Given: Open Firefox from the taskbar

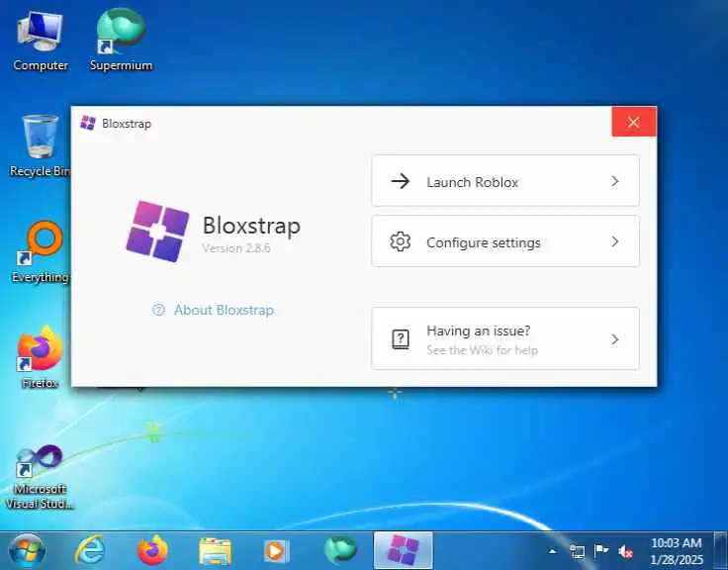Looking at the screenshot, I should pos(152,551).
